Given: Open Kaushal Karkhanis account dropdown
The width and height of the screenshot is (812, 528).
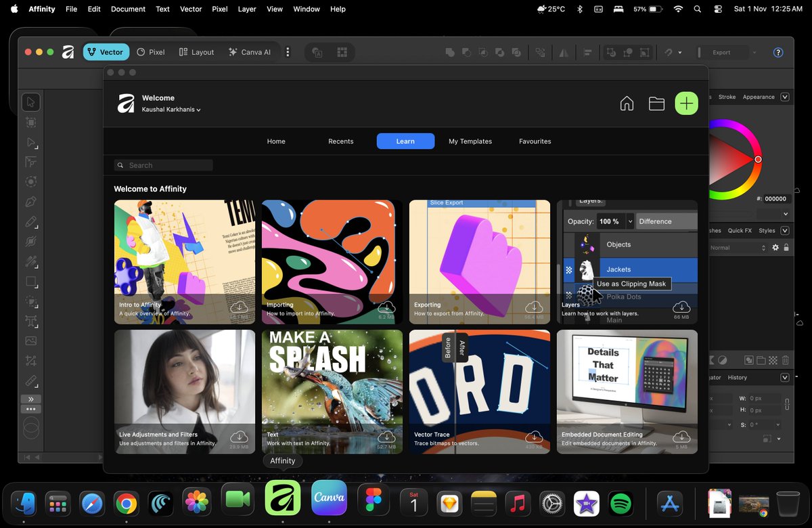Looking at the screenshot, I should [171, 109].
